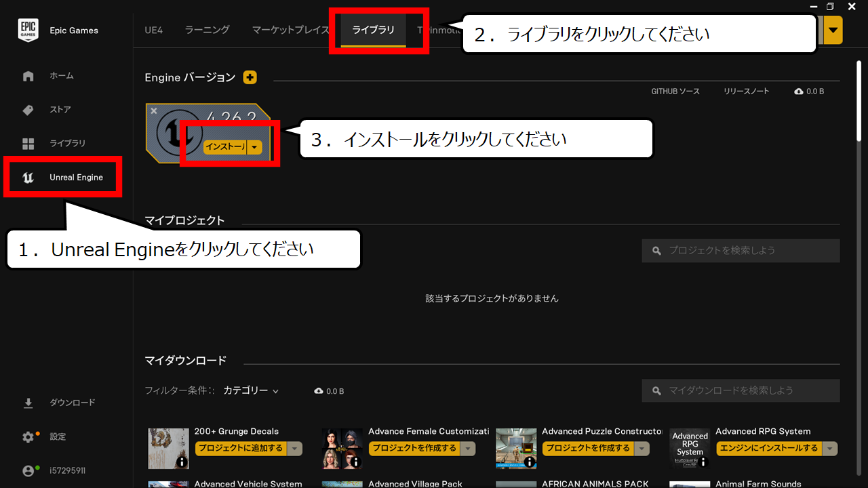Click the マイプロジェクト section heading

[184, 220]
